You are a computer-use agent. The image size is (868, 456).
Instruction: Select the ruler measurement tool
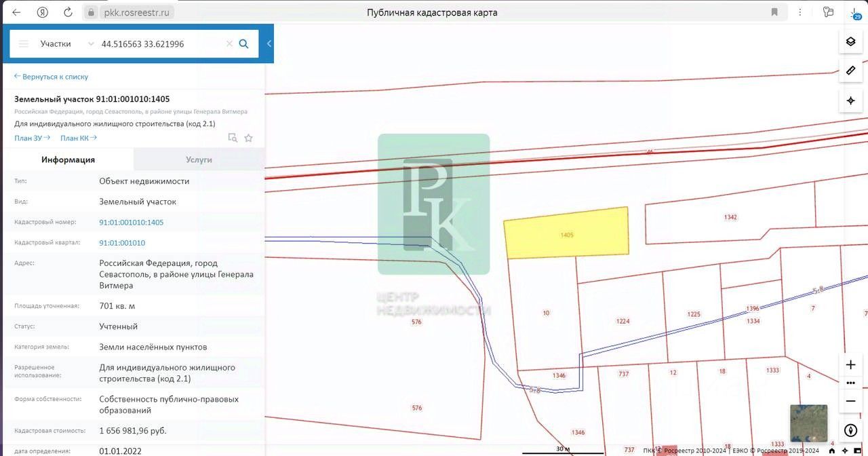pos(850,71)
